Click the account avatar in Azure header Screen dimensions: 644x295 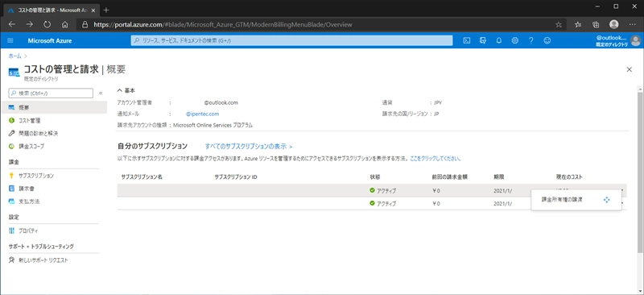pyautogui.click(x=635, y=40)
